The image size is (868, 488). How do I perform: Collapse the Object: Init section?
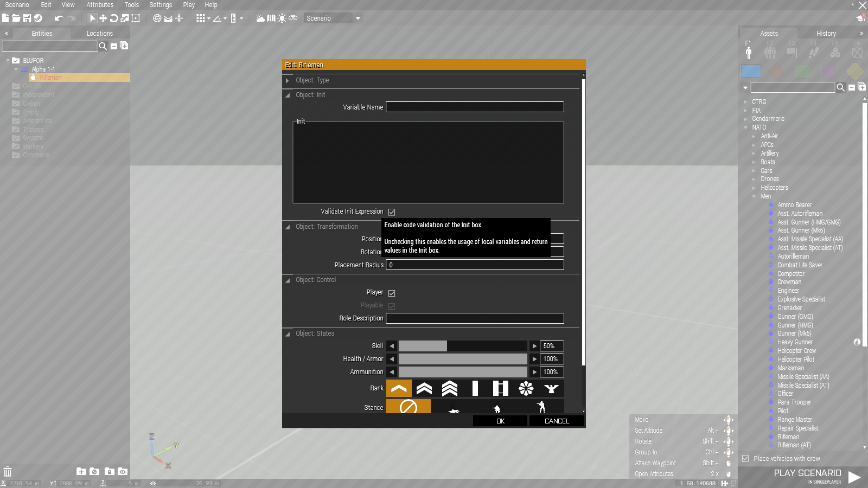(x=288, y=95)
